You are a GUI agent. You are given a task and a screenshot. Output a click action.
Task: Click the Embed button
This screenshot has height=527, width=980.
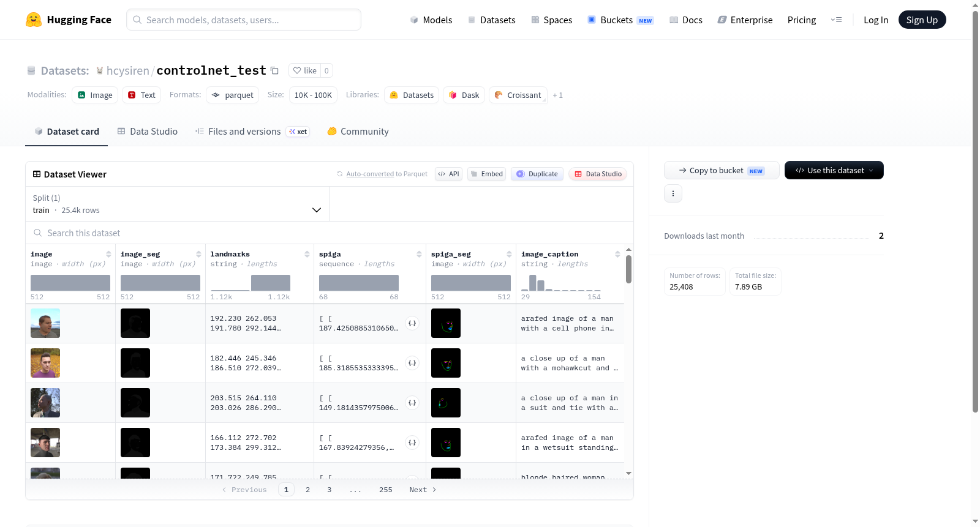coord(486,174)
